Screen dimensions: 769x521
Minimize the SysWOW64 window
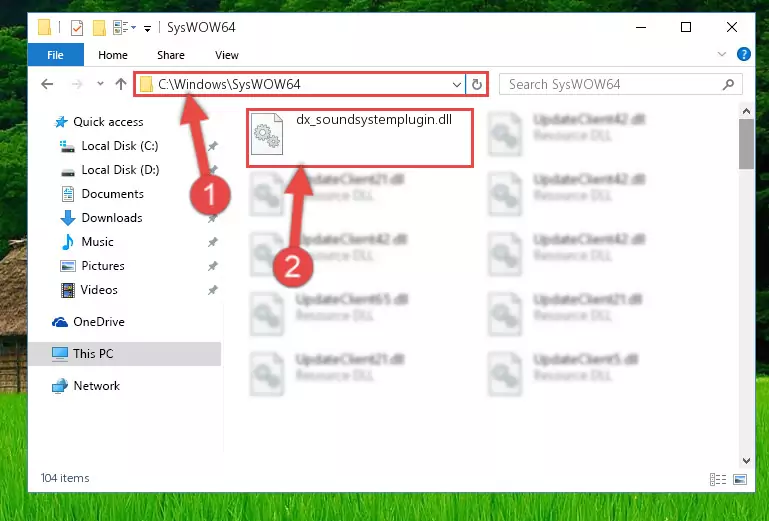point(641,27)
